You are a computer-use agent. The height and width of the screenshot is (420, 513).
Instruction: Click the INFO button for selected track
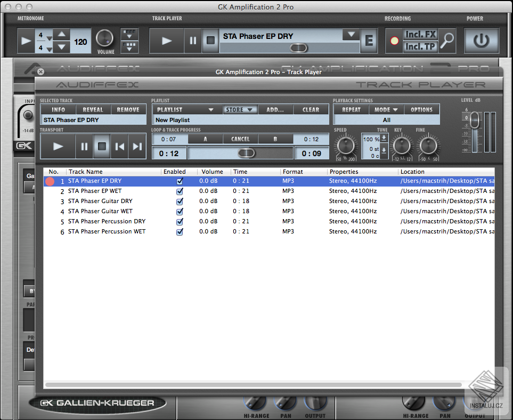[x=58, y=110]
